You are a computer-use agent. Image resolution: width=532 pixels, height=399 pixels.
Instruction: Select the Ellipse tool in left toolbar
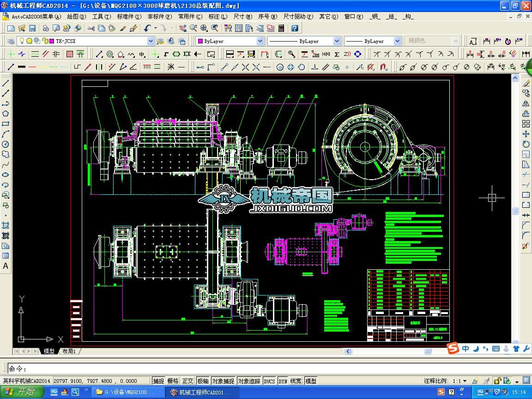coord(6,175)
